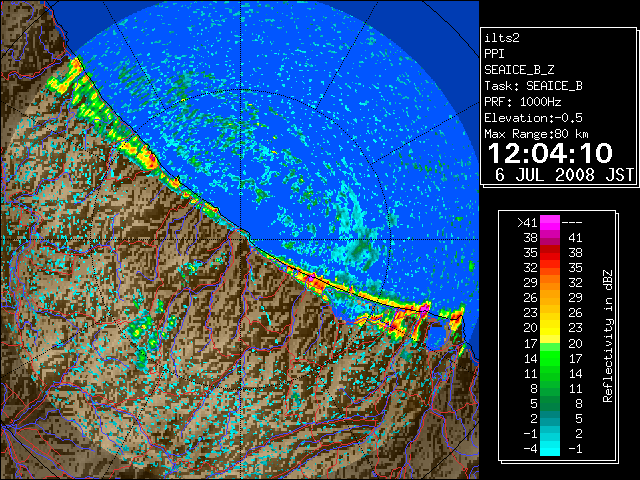Select the -4 legend value

pyautogui.click(x=530, y=448)
